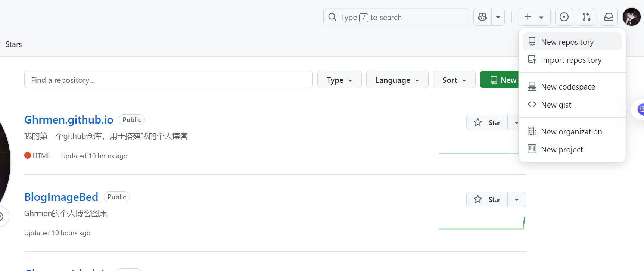Image resolution: width=644 pixels, height=271 pixels.
Task: Click BlogImageBed description 'Ghrmen的个人博客图床'
Action: tap(66, 213)
